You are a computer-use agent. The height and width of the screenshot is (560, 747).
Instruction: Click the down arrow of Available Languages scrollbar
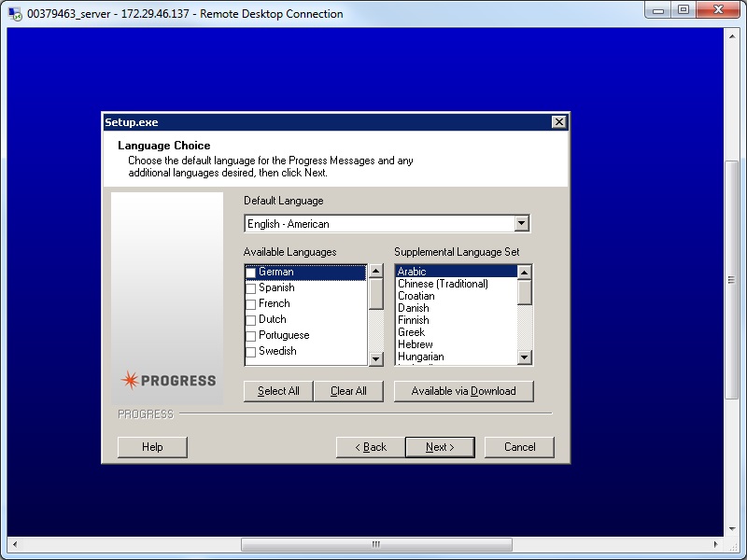pos(376,358)
